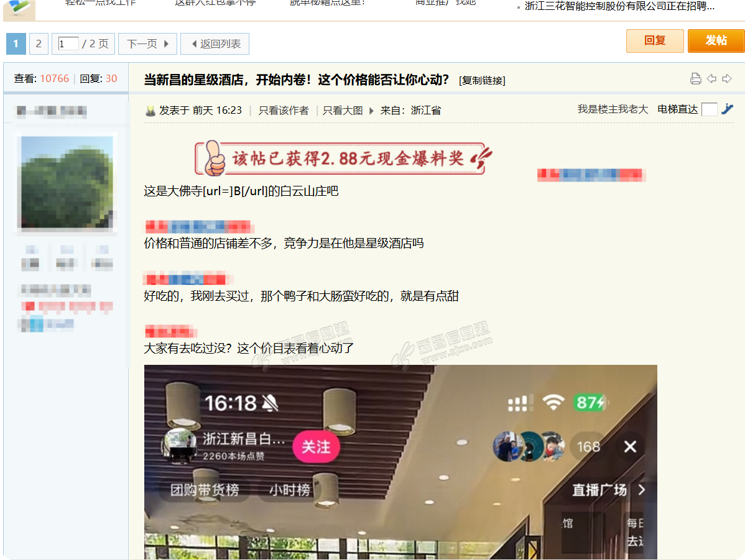Click the livestream host avatar

click(175, 446)
